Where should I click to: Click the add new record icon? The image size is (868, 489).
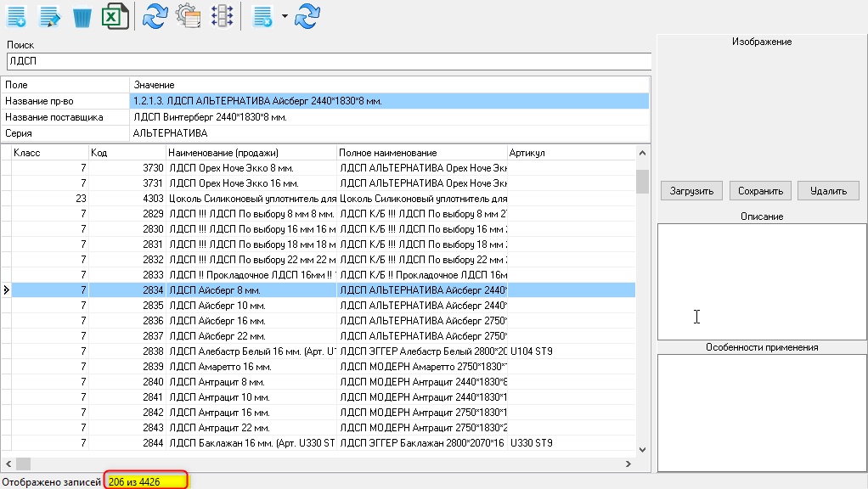point(16,16)
